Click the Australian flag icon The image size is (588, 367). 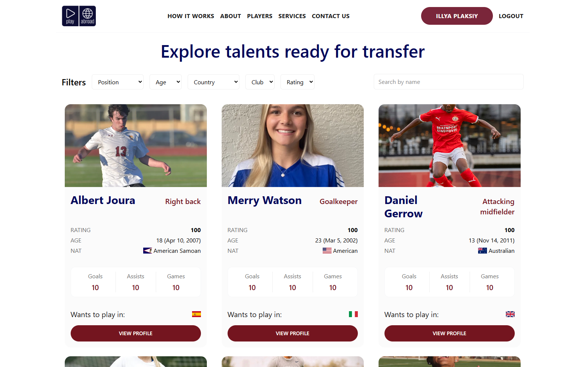[x=483, y=251]
